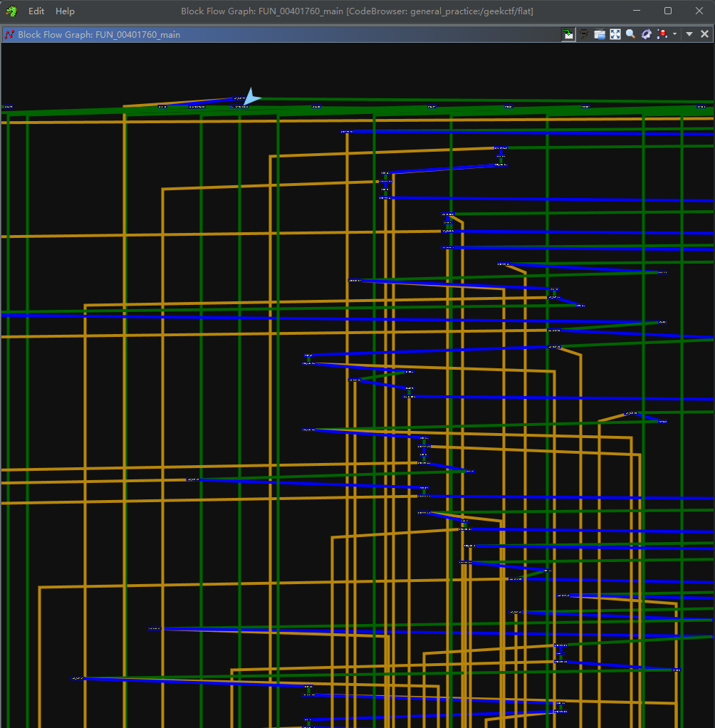Expand the layout algorithm dropdown arrow
715x728 pixels.
click(x=674, y=34)
